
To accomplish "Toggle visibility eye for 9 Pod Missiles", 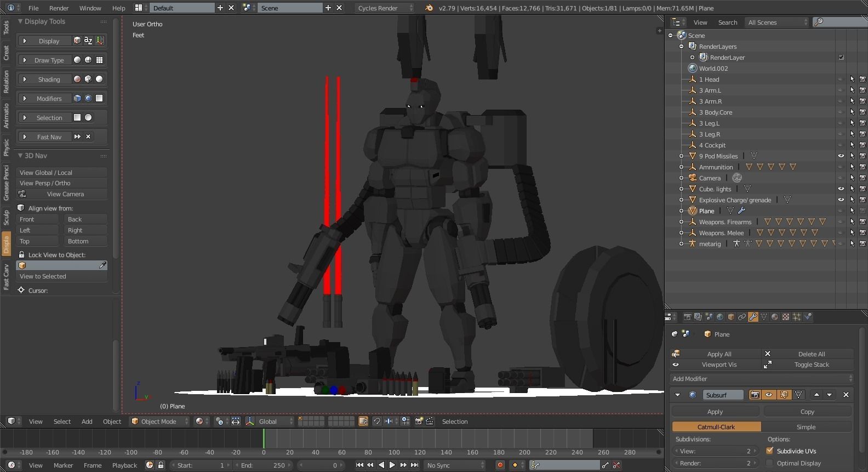I will click(841, 156).
